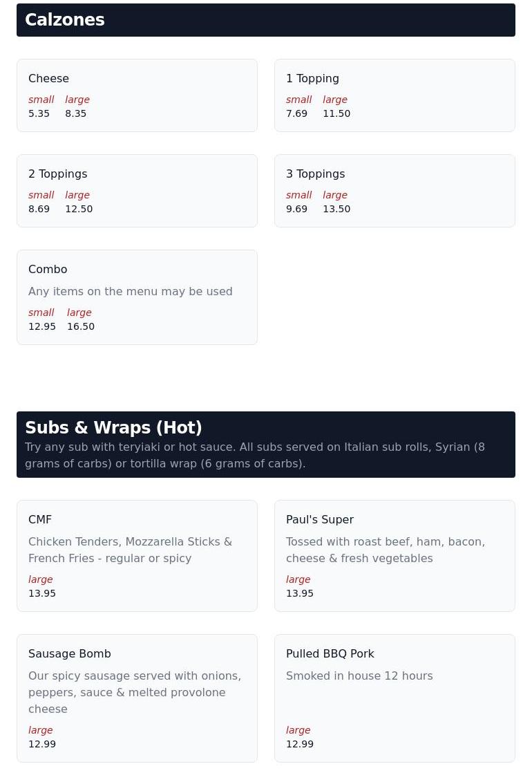Click the Calzones section header
532x773 pixels.
[x=65, y=20]
